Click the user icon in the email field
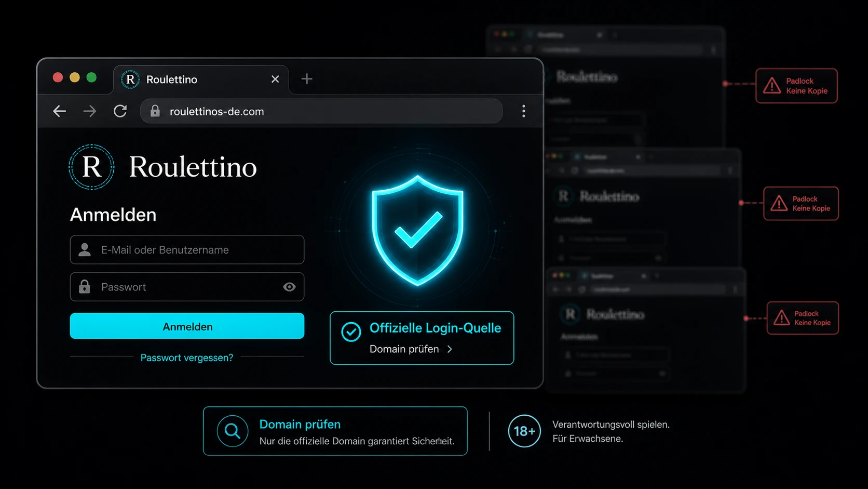The image size is (868, 489). tap(85, 250)
